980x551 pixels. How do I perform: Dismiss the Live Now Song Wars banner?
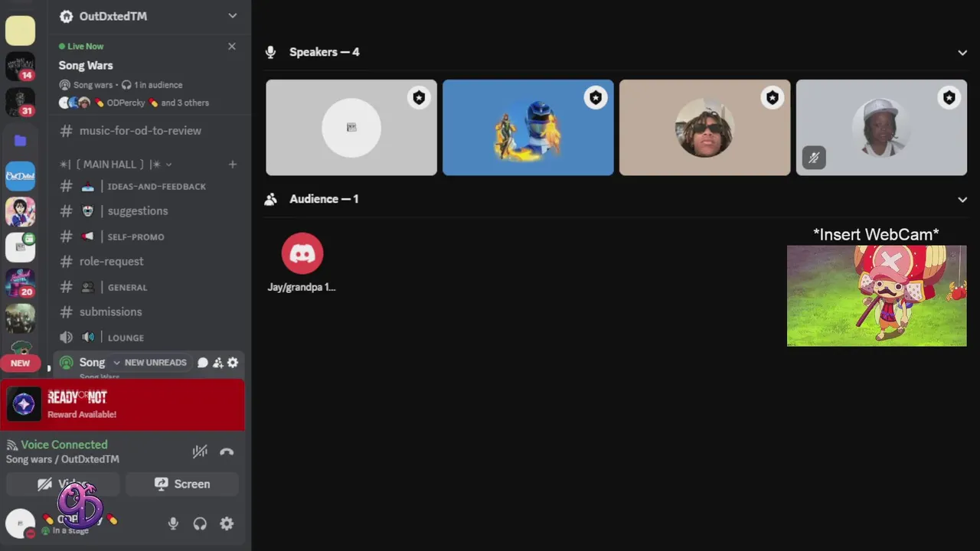[x=232, y=47]
